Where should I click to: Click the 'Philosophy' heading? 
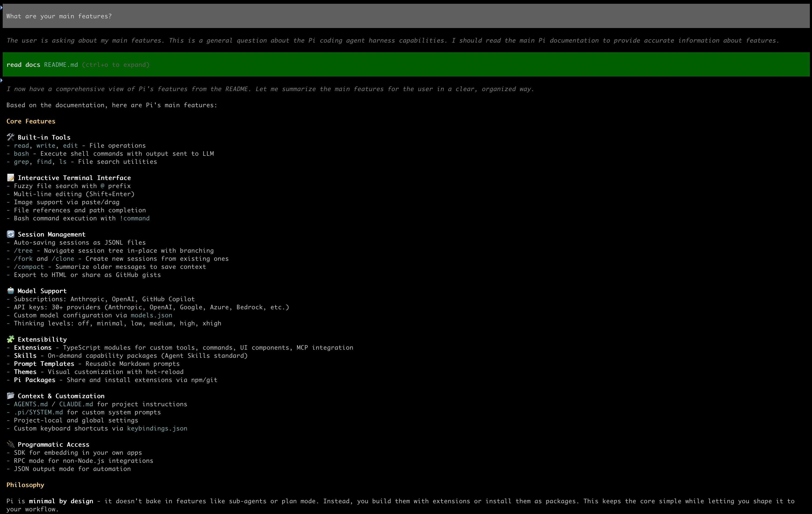[x=25, y=485]
